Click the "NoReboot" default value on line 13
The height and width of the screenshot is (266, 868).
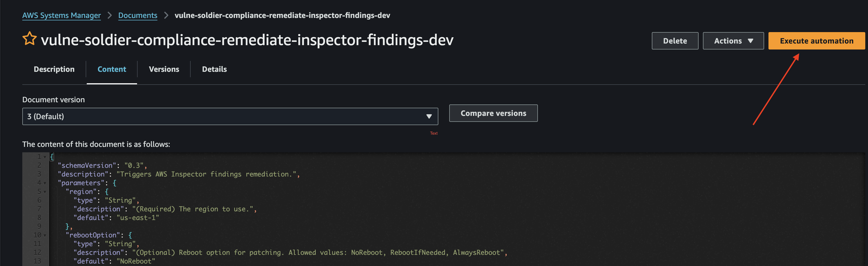pyautogui.click(x=136, y=261)
